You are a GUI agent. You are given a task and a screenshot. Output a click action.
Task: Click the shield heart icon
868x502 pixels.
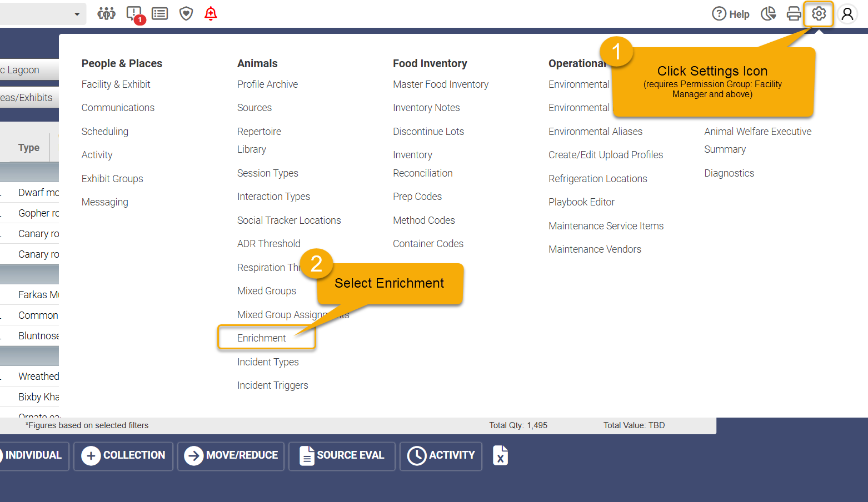(186, 13)
